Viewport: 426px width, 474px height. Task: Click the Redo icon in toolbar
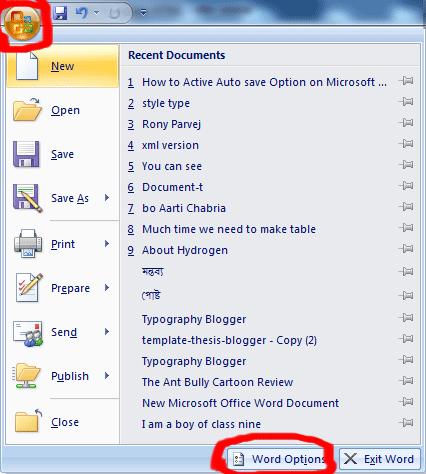pyautogui.click(x=115, y=13)
